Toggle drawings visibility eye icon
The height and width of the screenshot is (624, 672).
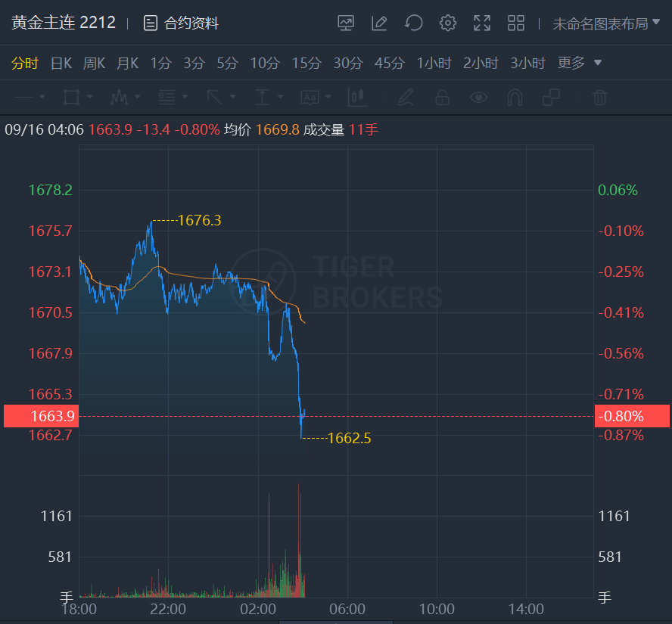(478, 97)
